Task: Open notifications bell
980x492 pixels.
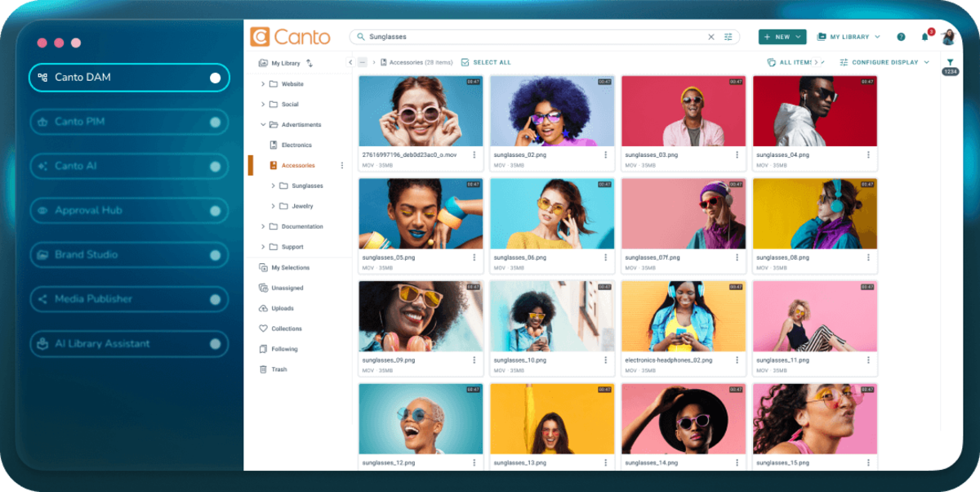Action: pyautogui.click(x=924, y=37)
